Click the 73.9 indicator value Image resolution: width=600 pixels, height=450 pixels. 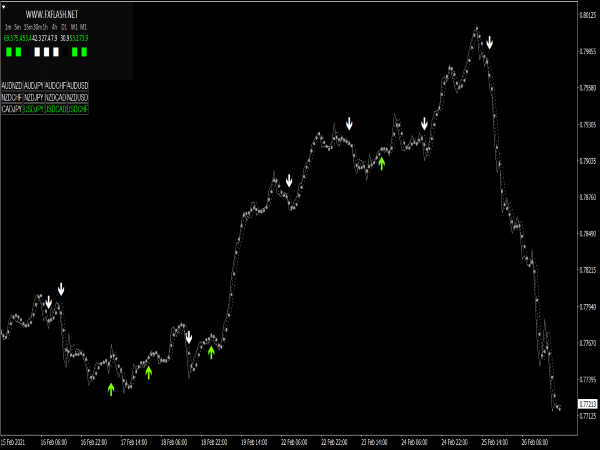(84, 38)
